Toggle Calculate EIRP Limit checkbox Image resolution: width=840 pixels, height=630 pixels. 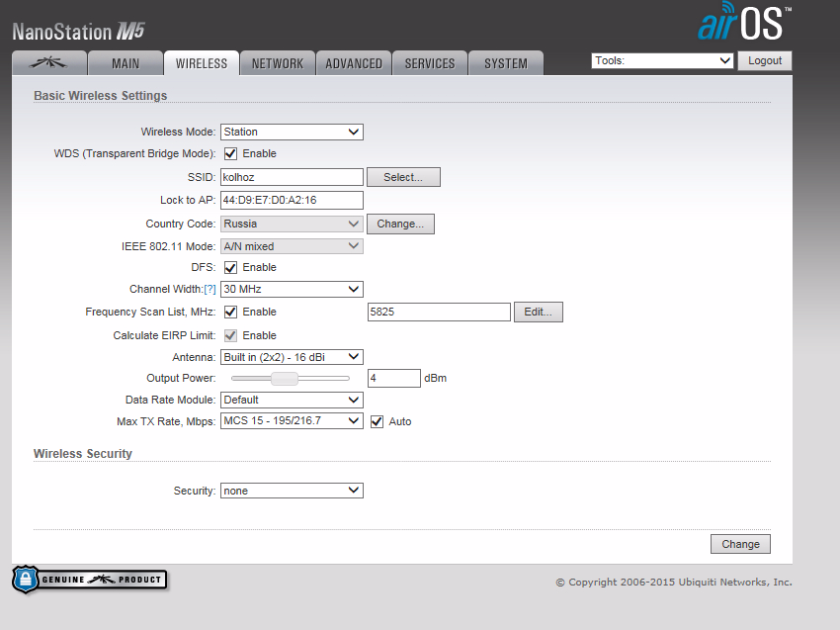230,335
